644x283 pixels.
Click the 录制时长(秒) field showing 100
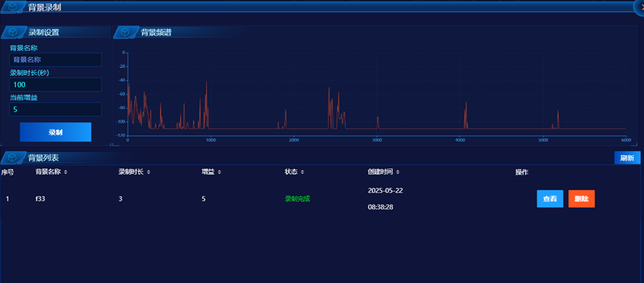pyautogui.click(x=55, y=84)
